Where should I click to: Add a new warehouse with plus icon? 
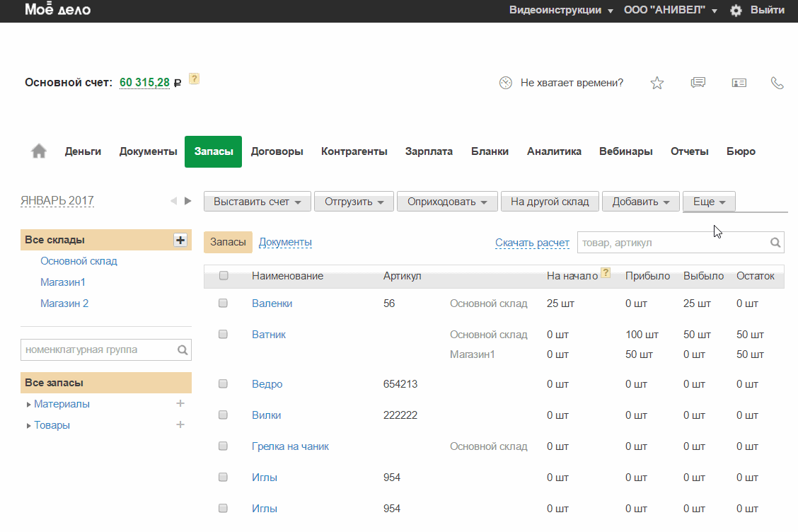180,240
